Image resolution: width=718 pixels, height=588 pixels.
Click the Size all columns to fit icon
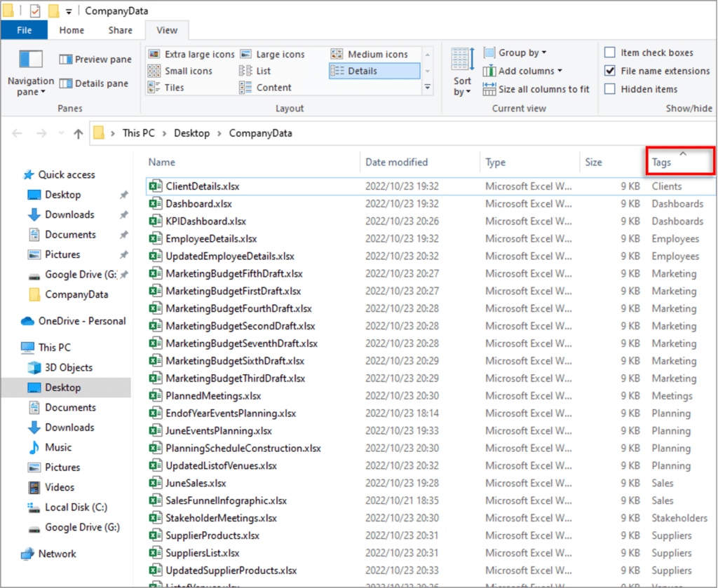[x=489, y=89]
